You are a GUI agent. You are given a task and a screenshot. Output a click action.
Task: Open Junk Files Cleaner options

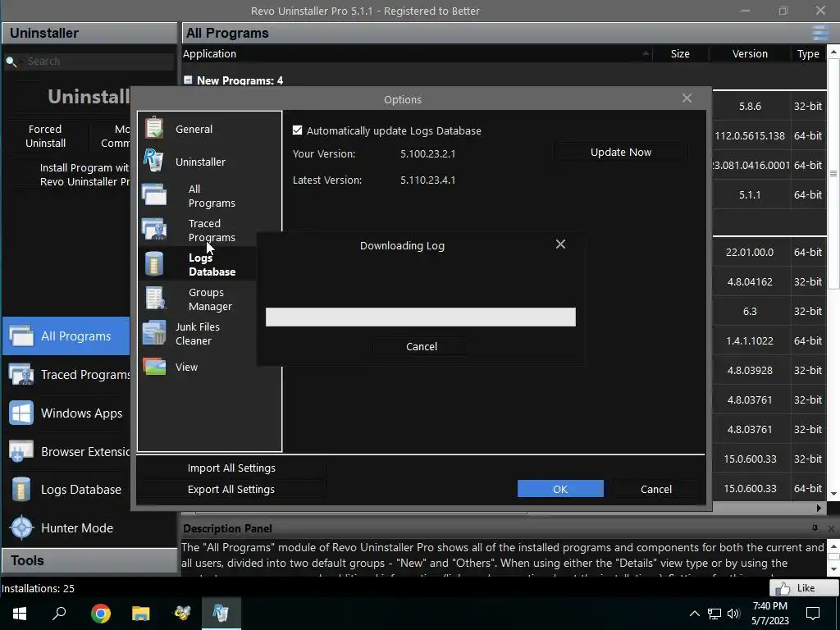click(197, 334)
